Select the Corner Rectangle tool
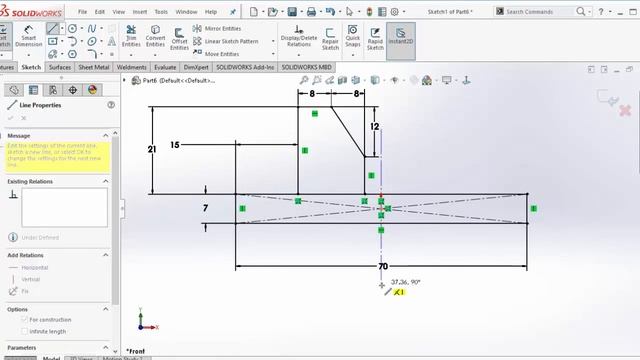640x360 pixels. point(53,41)
